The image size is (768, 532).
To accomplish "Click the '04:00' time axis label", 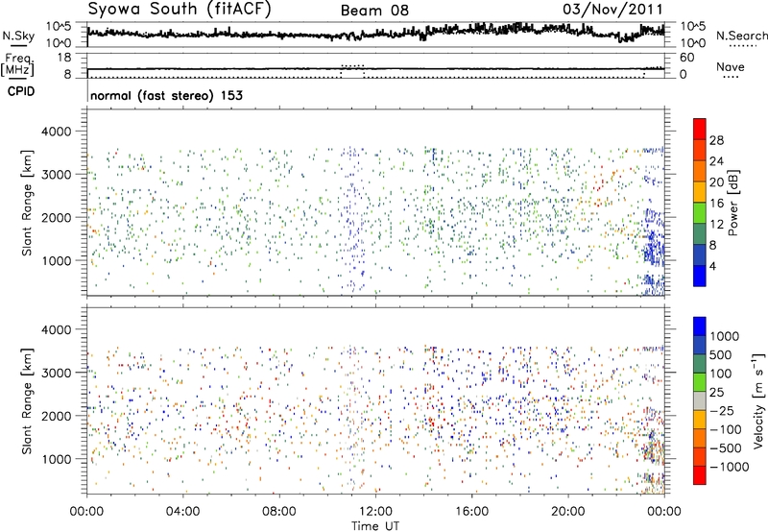I will click(x=182, y=512).
